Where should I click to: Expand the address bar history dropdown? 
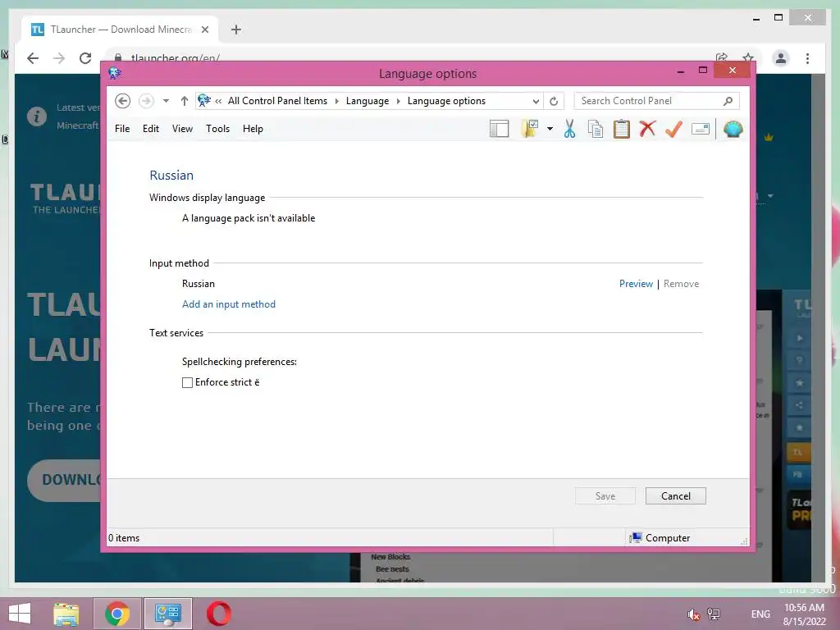click(536, 101)
